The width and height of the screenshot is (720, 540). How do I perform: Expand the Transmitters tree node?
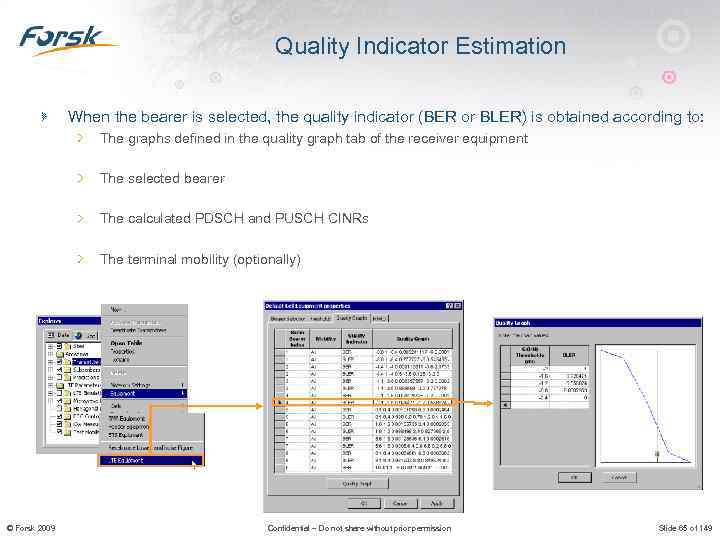pyautogui.click(x=51, y=362)
